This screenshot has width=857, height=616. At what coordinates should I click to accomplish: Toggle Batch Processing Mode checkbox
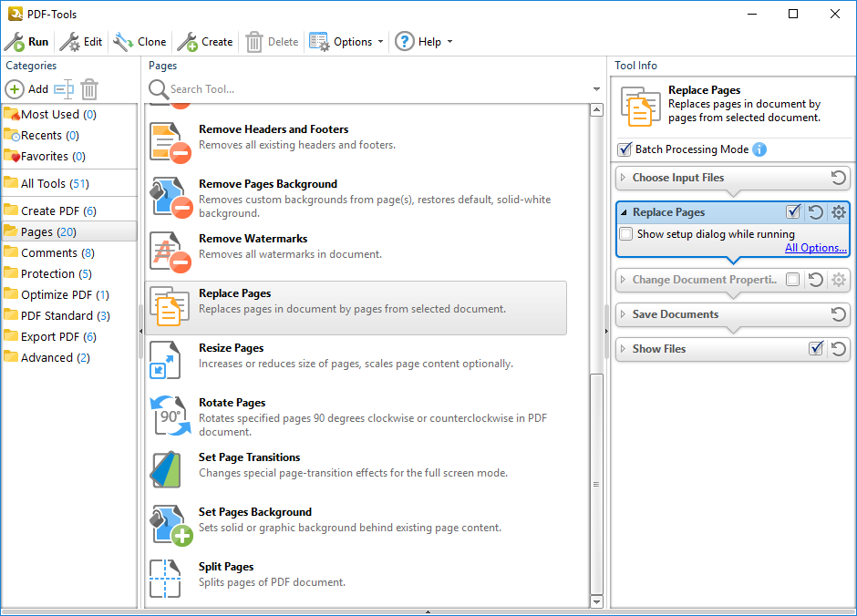[625, 149]
